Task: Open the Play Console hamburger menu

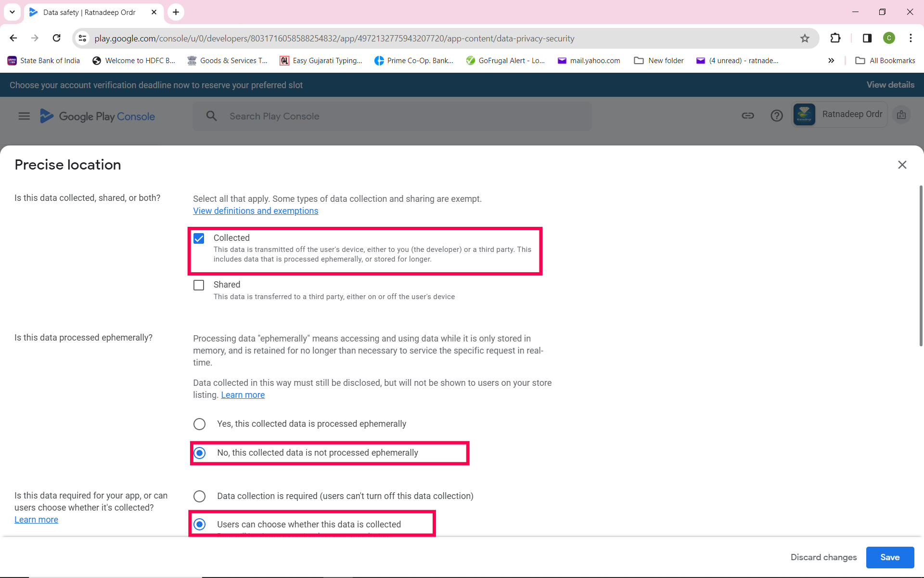Action: pyautogui.click(x=24, y=116)
